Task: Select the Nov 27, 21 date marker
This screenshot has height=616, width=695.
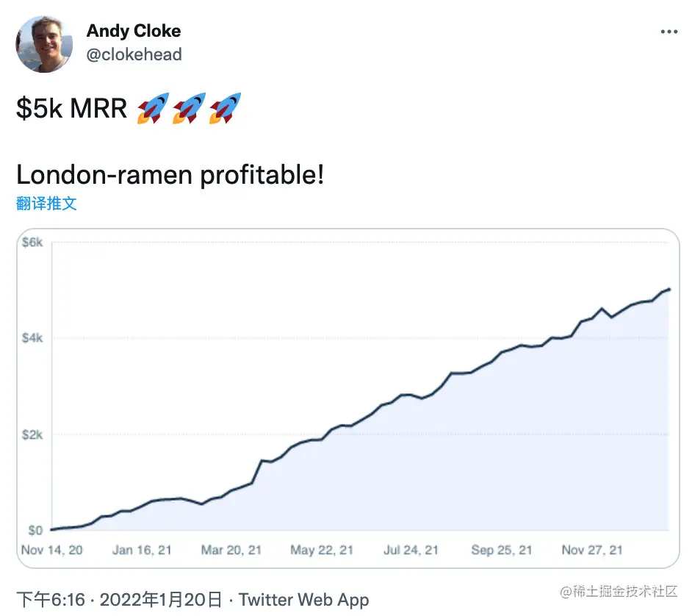Action: click(x=592, y=550)
